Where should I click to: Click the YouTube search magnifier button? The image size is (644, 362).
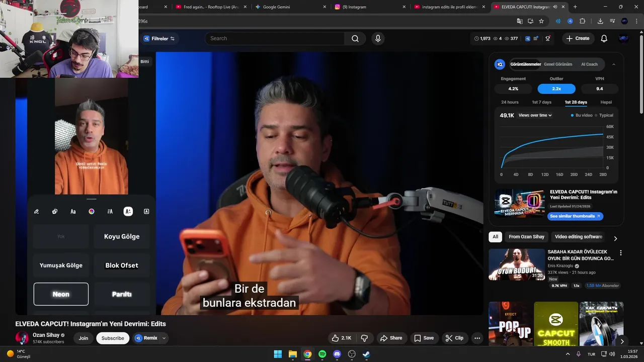(x=355, y=39)
